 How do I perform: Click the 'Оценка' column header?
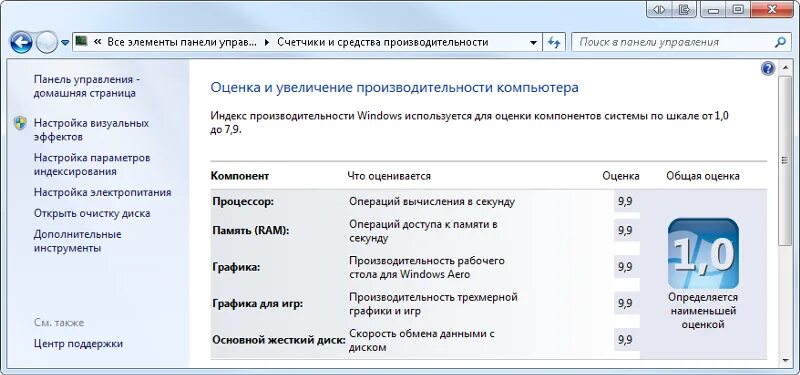(620, 176)
